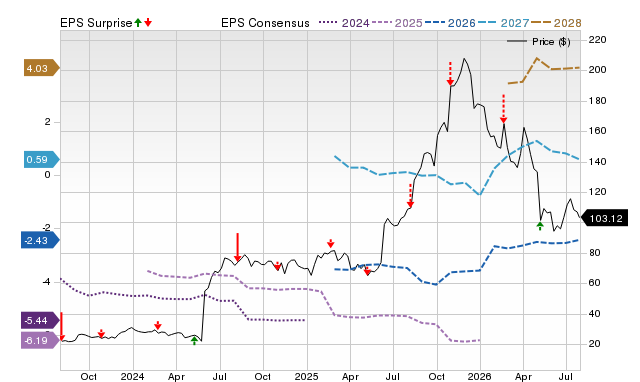Select the green surprise arrow near May 2024
Image resolution: width=640 pixels, height=382 pixels.
point(195,341)
